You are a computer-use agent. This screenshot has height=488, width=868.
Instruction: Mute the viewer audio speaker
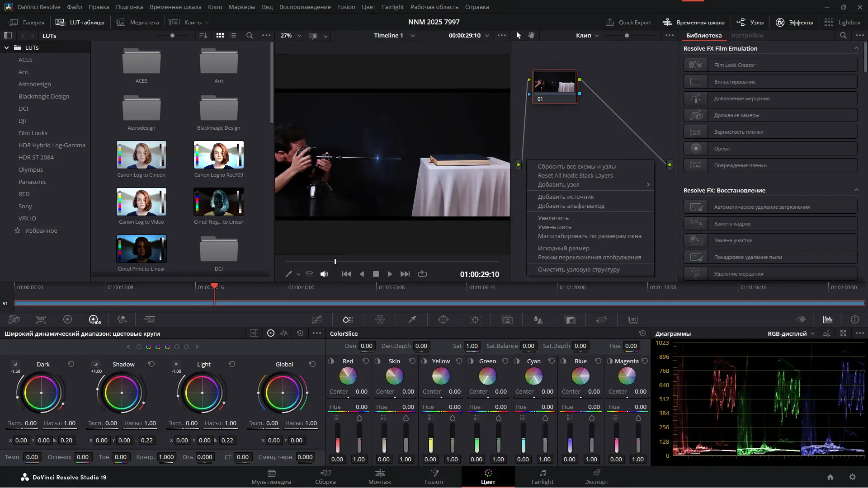tap(324, 274)
